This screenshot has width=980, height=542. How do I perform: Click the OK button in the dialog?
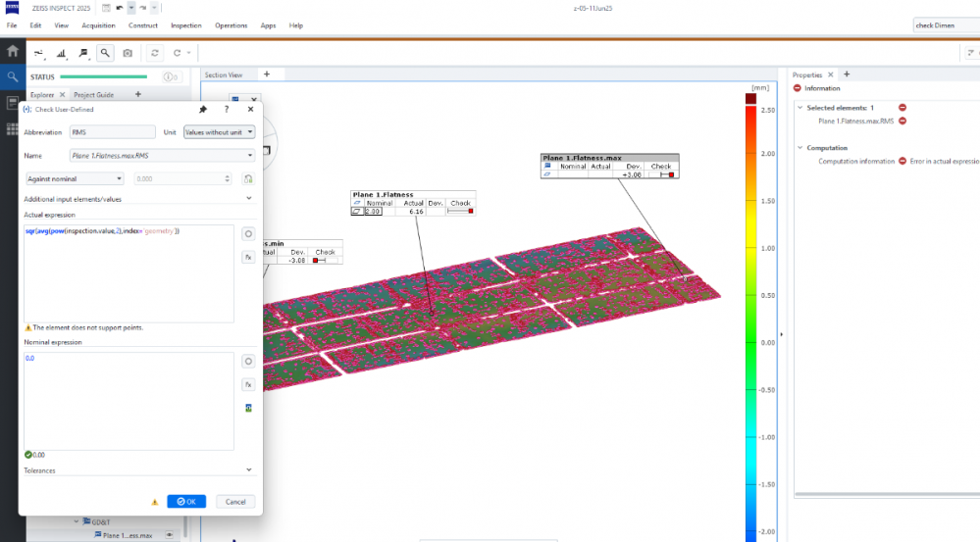[x=186, y=501]
